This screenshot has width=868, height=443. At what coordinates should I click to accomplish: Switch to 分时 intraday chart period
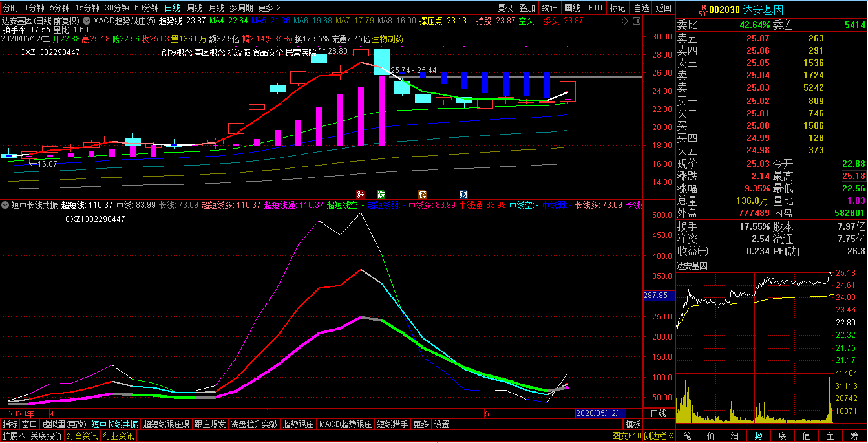coord(10,8)
